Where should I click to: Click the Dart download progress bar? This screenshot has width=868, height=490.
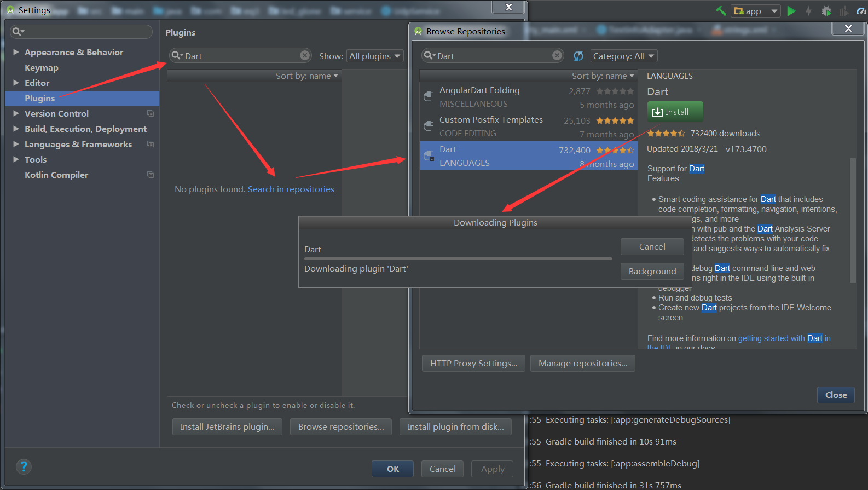(458, 258)
